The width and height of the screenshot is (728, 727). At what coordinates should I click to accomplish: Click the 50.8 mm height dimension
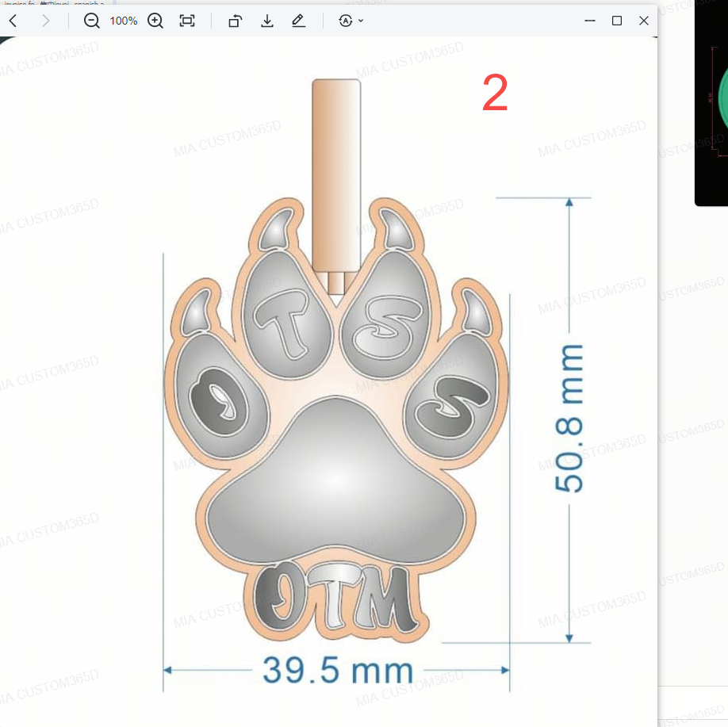pyautogui.click(x=569, y=419)
